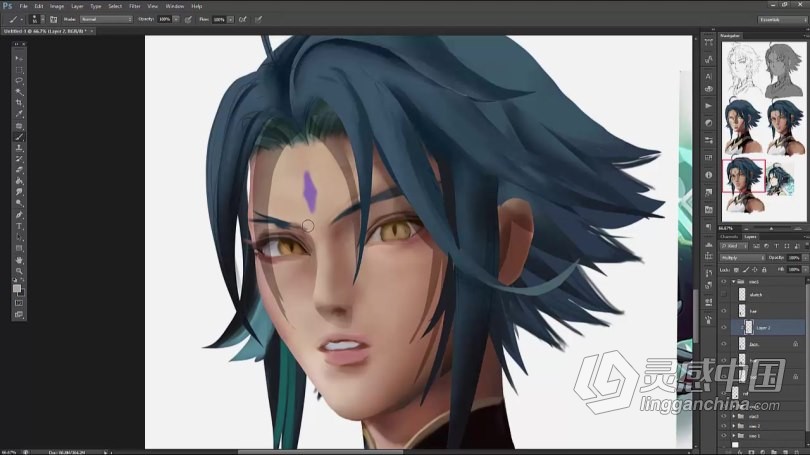Lock all layer attributes
Viewport: 810px width, 455px height.
click(x=764, y=270)
